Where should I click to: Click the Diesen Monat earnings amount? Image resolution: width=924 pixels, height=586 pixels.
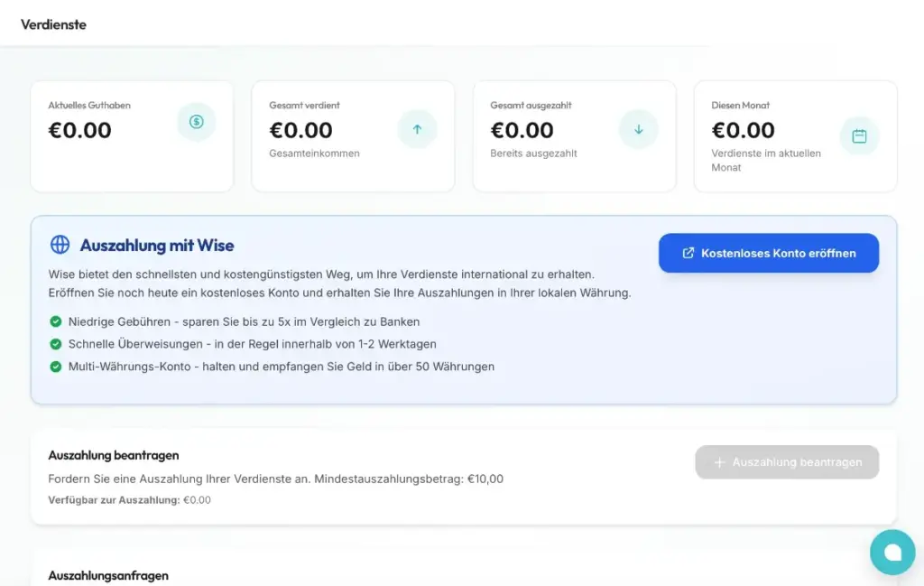pos(743,130)
